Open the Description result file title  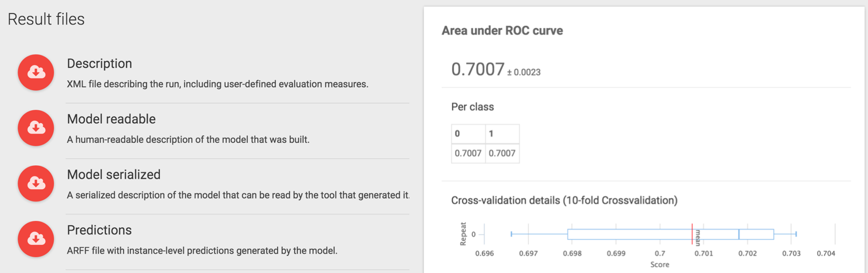(100, 64)
